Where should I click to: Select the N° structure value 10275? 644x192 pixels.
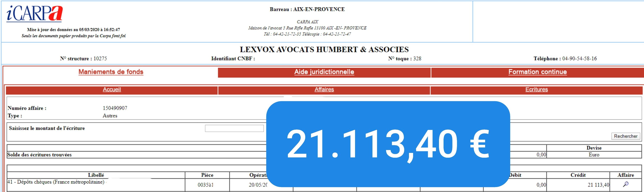coord(100,59)
